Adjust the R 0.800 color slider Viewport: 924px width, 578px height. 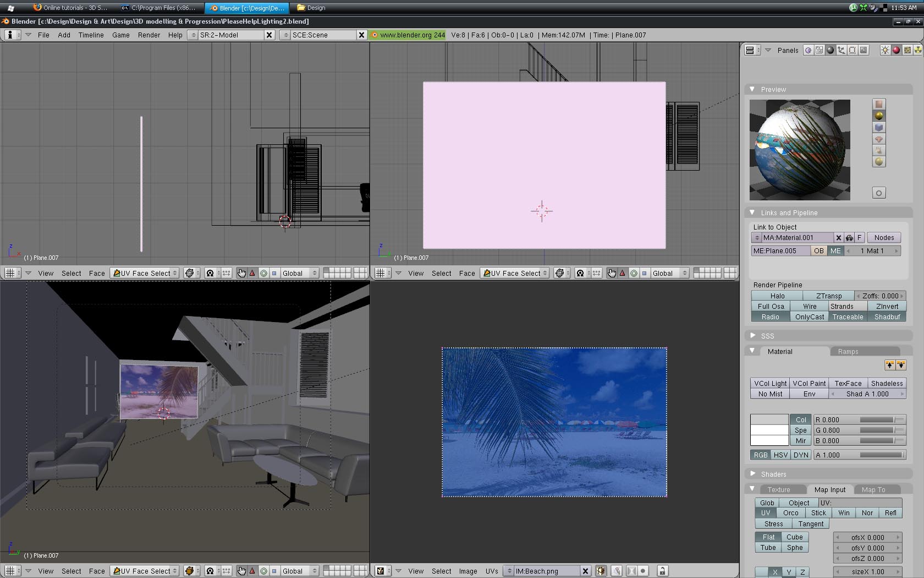[x=860, y=420]
